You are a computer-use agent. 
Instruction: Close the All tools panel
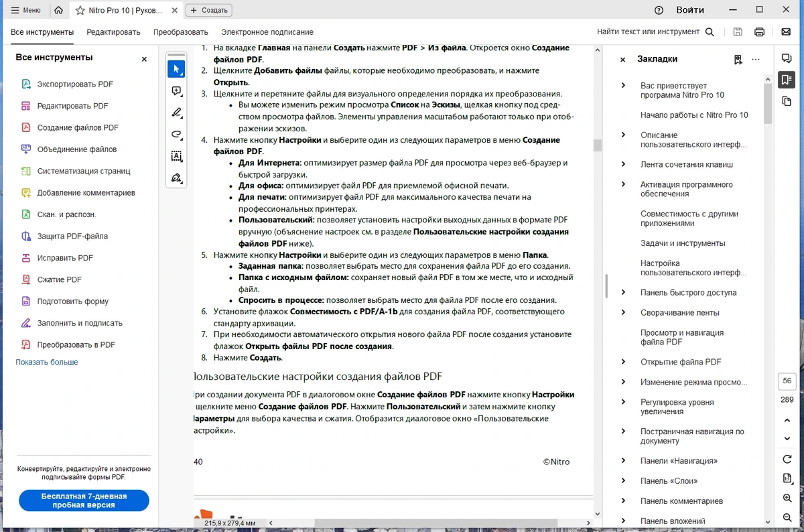[144, 59]
